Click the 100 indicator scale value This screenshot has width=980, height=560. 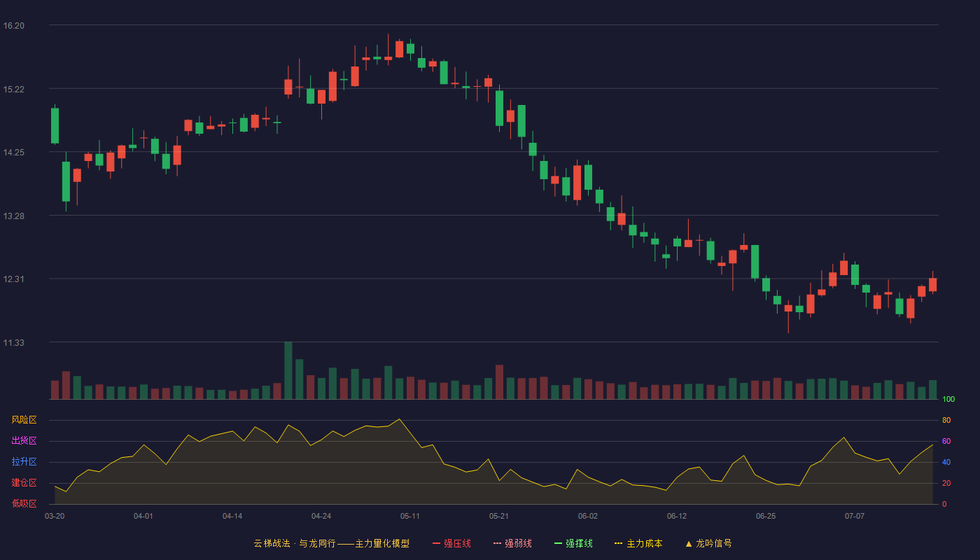(948, 400)
